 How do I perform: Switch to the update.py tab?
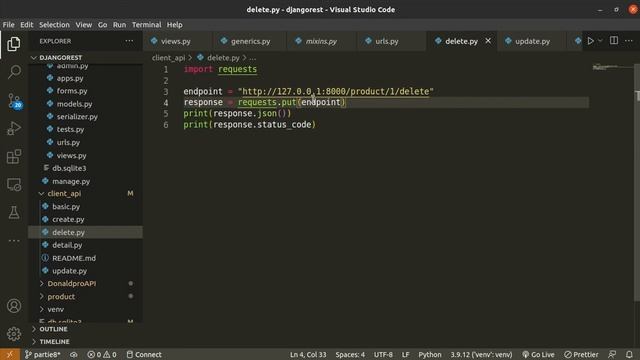(x=532, y=41)
